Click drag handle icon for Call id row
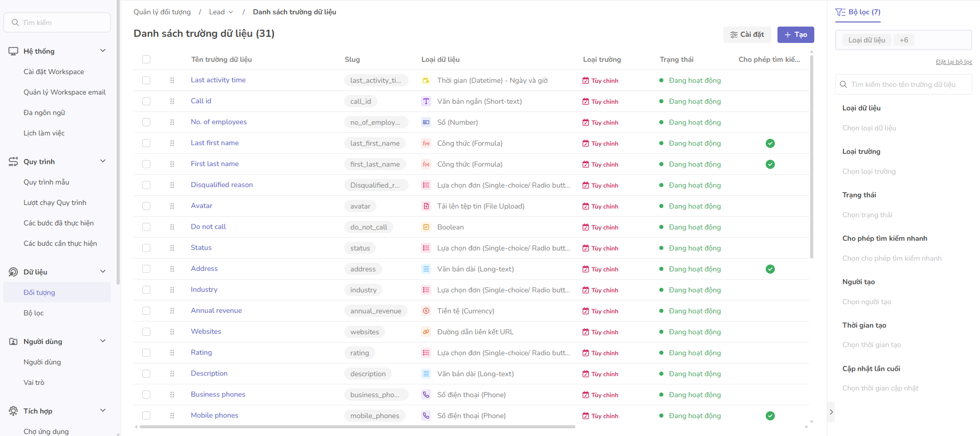The height and width of the screenshot is (436, 980). (x=172, y=101)
